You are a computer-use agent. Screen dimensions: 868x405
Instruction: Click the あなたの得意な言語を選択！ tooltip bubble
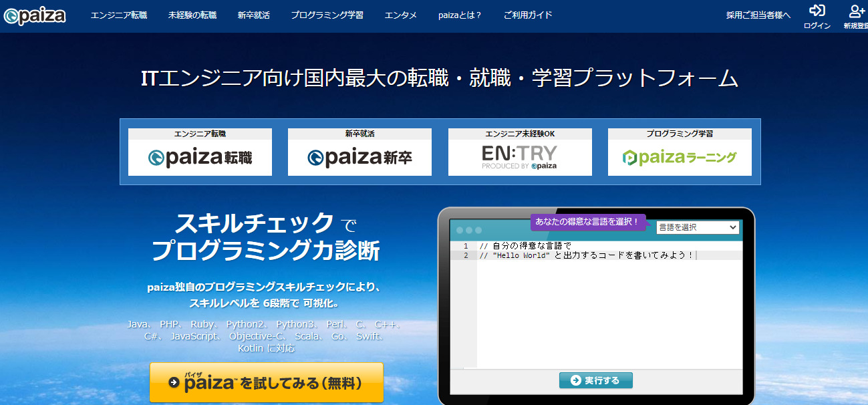pyautogui.click(x=588, y=221)
